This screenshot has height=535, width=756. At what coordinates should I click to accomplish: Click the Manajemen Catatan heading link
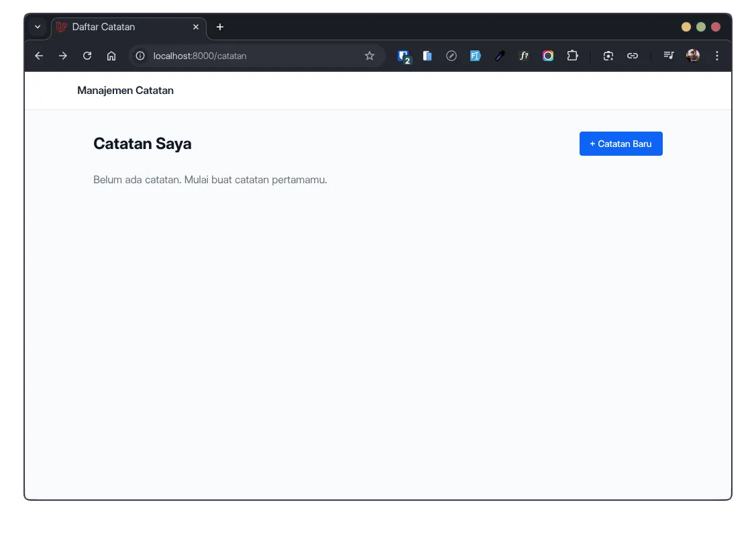point(125,90)
